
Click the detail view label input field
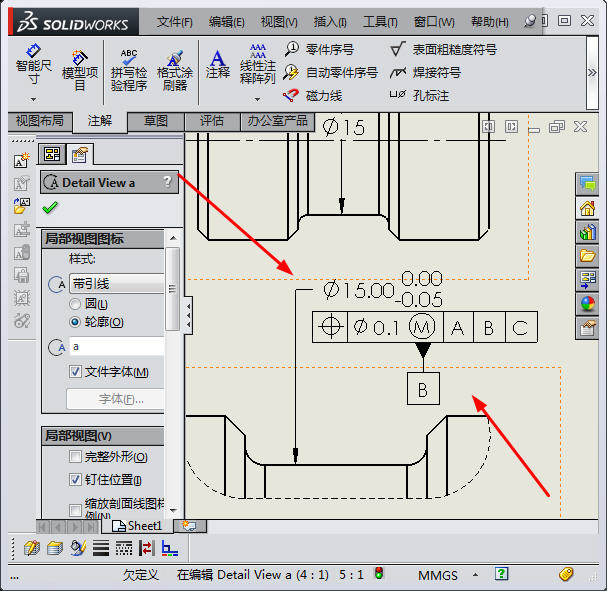pyautogui.click(x=116, y=346)
